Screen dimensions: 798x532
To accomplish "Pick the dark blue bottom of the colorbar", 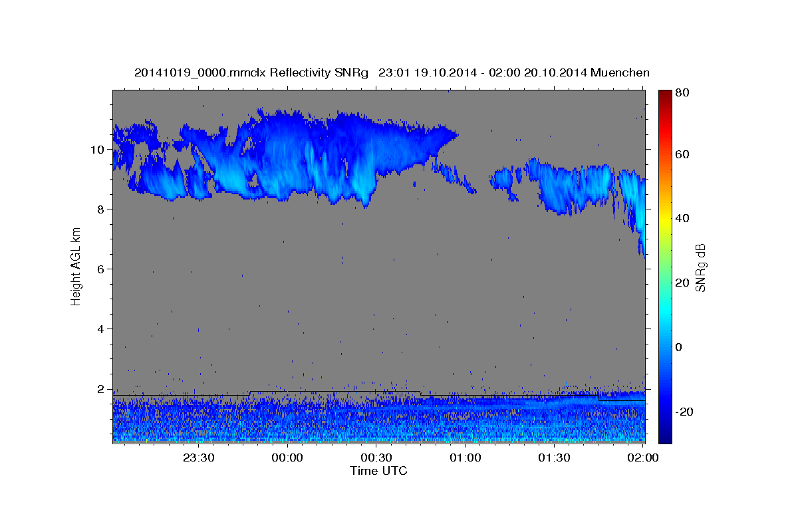I will [x=665, y=438].
